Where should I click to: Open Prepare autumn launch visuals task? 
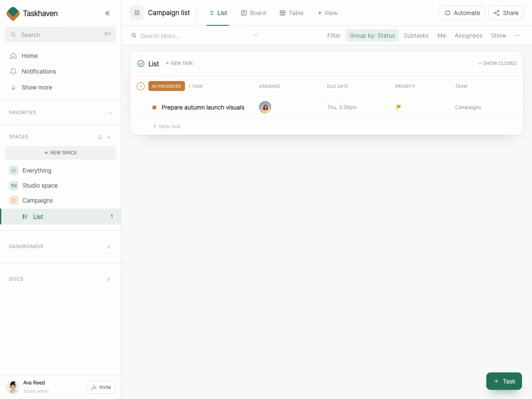[x=203, y=107]
